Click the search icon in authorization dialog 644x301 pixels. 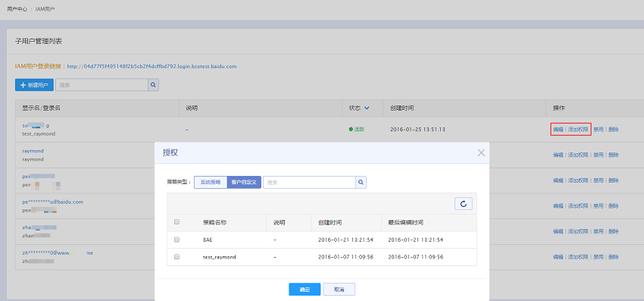(361, 182)
